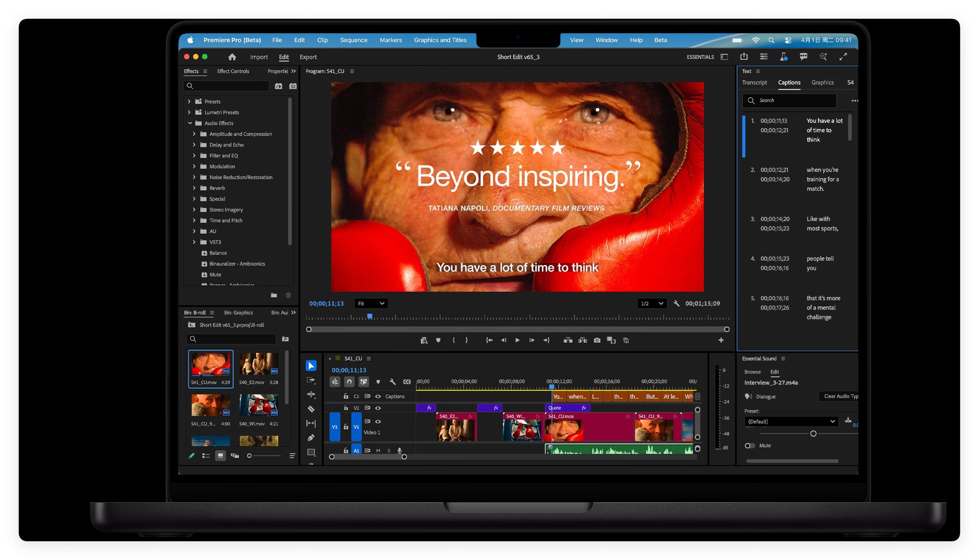Viewport: 978px width, 560px height.
Task: Select the S40_E2.mov thumbnail in bin
Action: [x=258, y=364]
